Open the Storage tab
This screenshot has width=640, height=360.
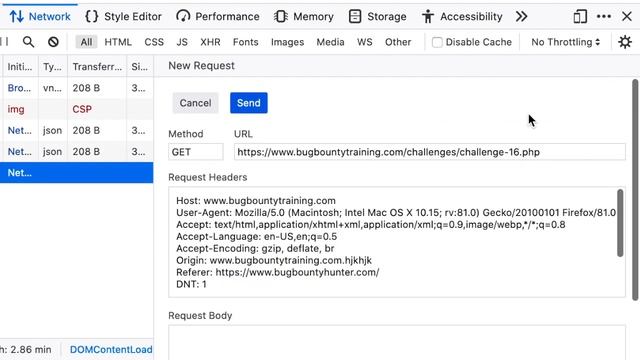click(378, 17)
